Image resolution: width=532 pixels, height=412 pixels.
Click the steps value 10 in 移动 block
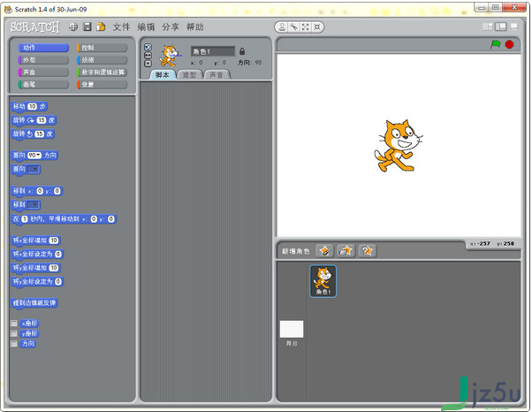(x=32, y=106)
